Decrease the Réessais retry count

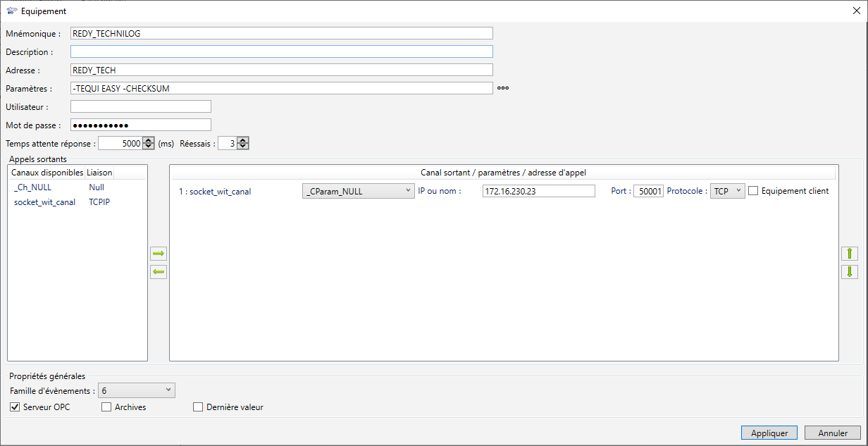coord(242,147)
